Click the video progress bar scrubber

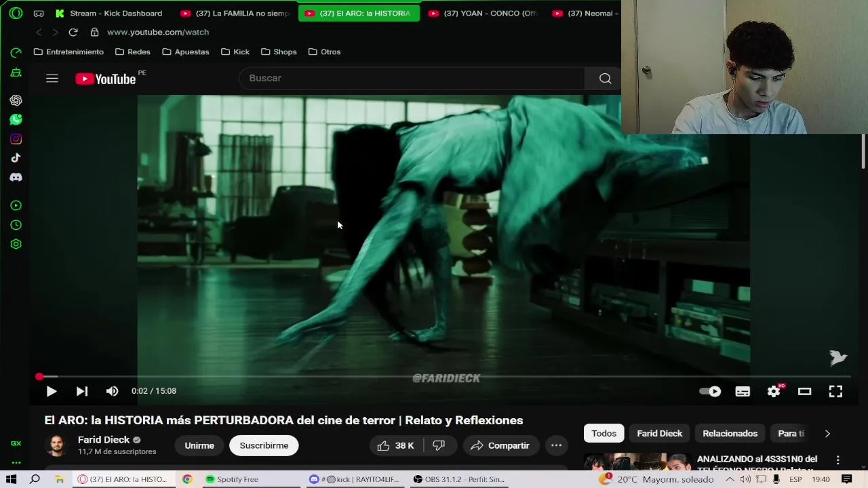coord(39,377)
